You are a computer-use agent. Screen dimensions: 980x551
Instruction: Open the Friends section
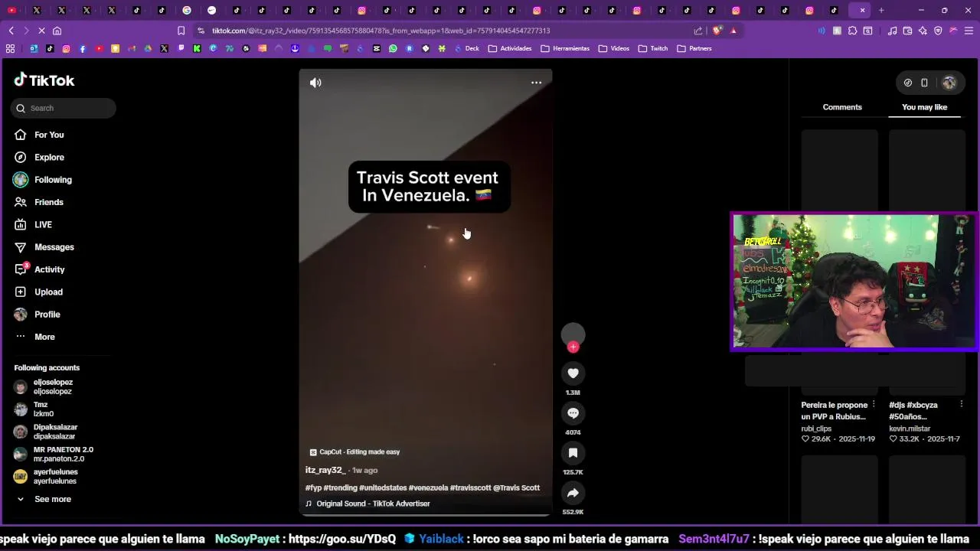48,202
